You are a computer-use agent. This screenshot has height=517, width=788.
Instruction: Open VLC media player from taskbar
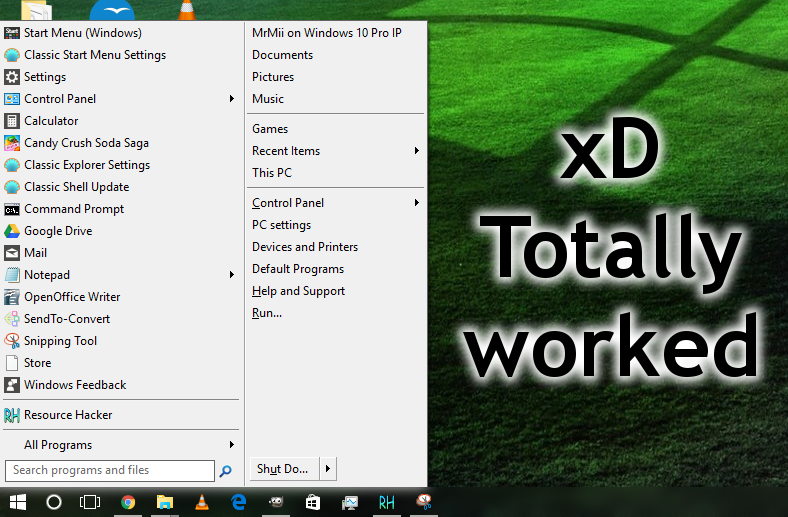(x=202, y=502)
